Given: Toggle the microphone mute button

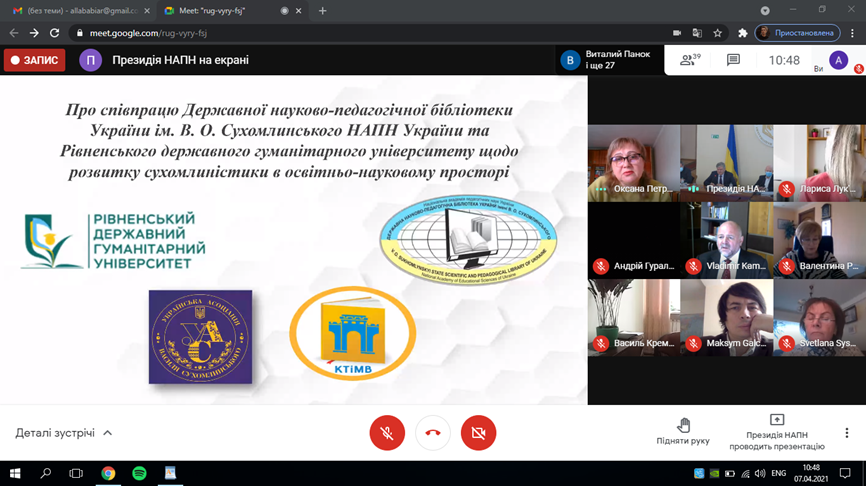Looking at the screenshot, I should tap(387, 433).
